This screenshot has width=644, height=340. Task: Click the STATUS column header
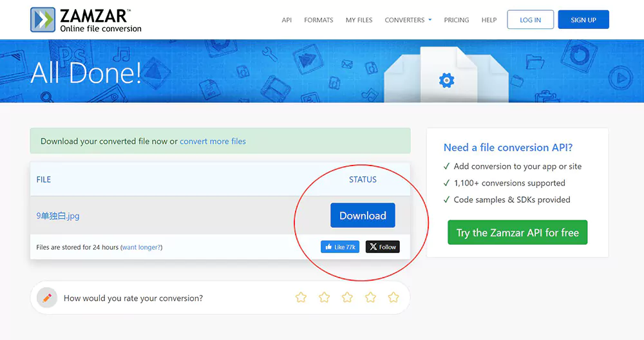(x=363, y=180)
